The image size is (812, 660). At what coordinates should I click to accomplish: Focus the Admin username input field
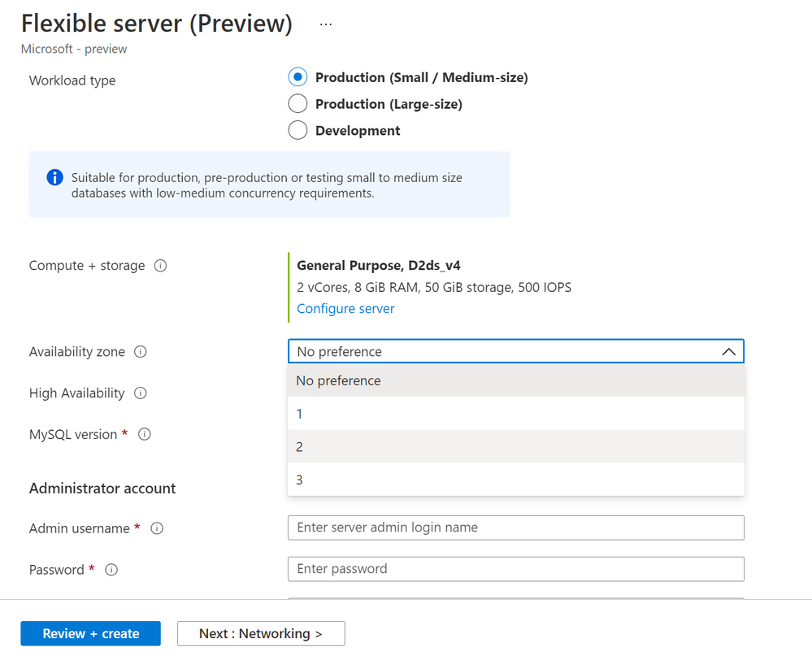(516, 528)
